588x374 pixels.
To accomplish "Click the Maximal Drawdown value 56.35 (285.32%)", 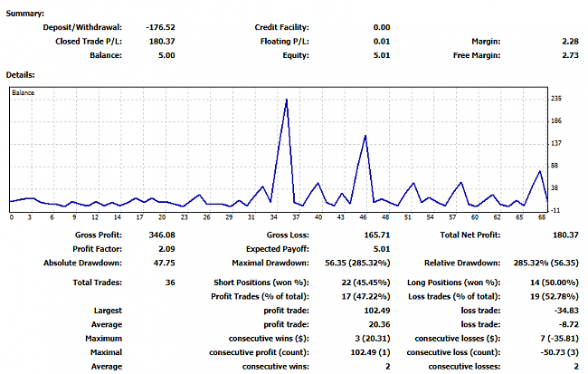I will pyautogui.click(x=357, y=263).
